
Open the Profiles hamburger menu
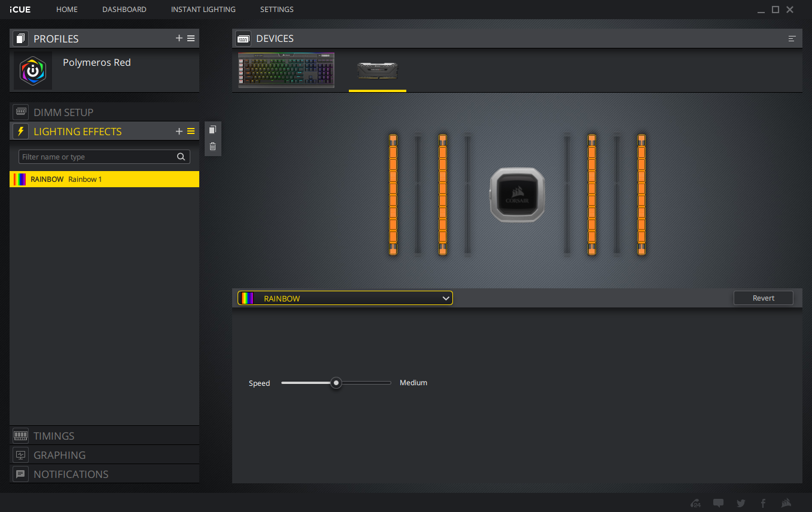tap(191, 38)
